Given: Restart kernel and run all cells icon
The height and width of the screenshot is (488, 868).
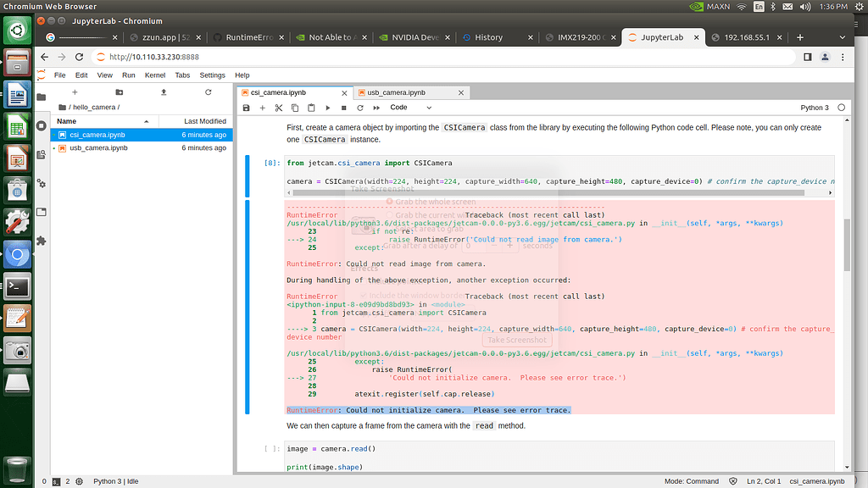Looking at the screenshot, I should coord(376,108).
